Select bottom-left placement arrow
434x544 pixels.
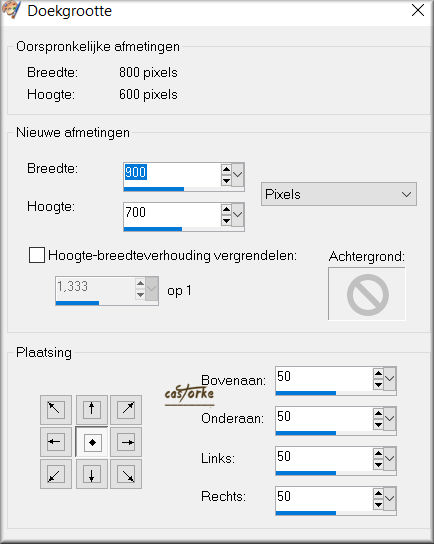(x=56, y=474)
